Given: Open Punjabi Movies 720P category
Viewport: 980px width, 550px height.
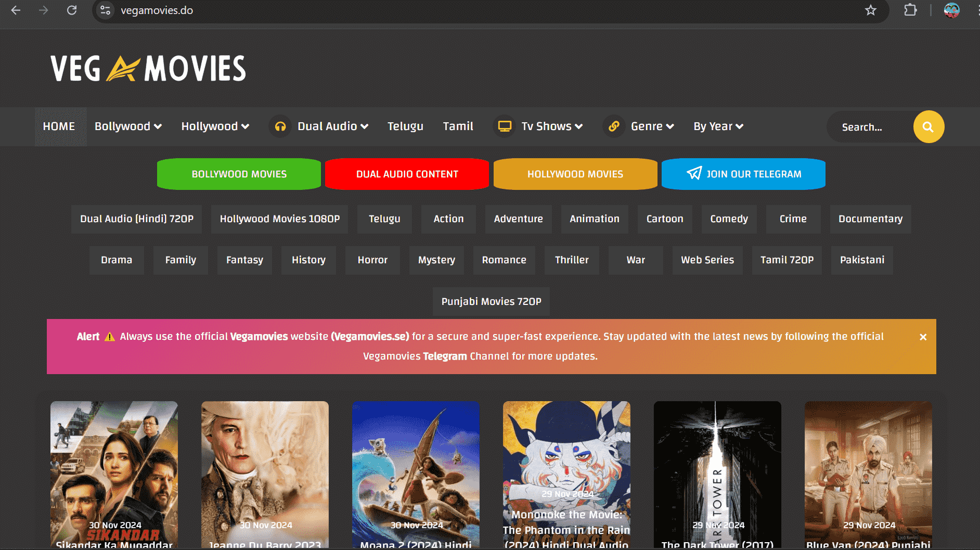Looking at the screenshot, I should tap(491, 302).
